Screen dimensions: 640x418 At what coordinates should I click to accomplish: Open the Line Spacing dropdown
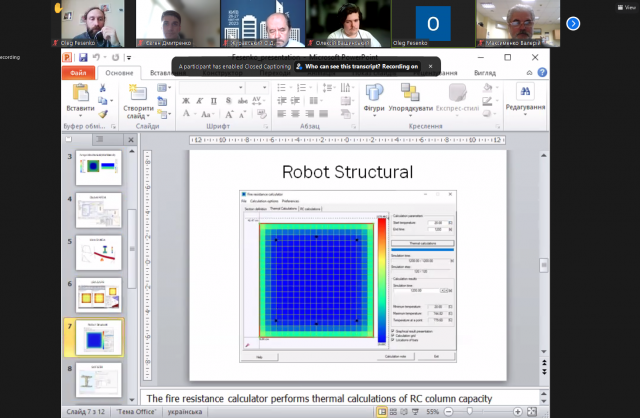point(328,87)
